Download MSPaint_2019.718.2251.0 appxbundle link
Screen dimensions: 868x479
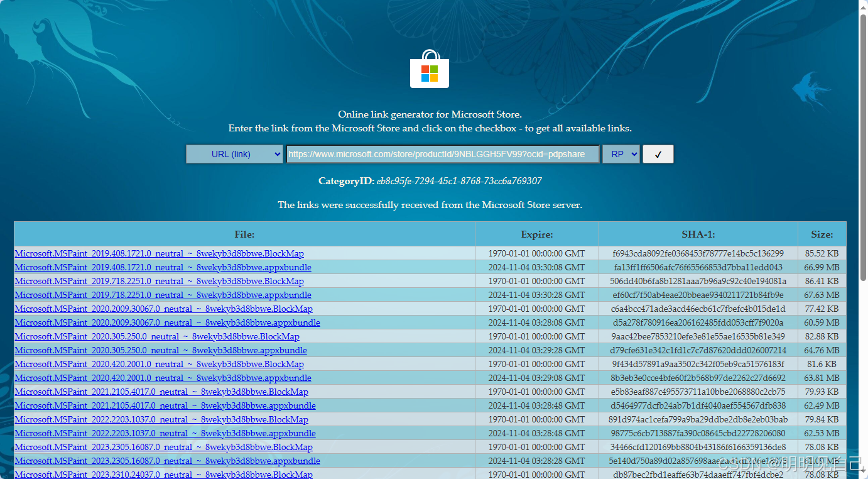(x=163, y=295)
